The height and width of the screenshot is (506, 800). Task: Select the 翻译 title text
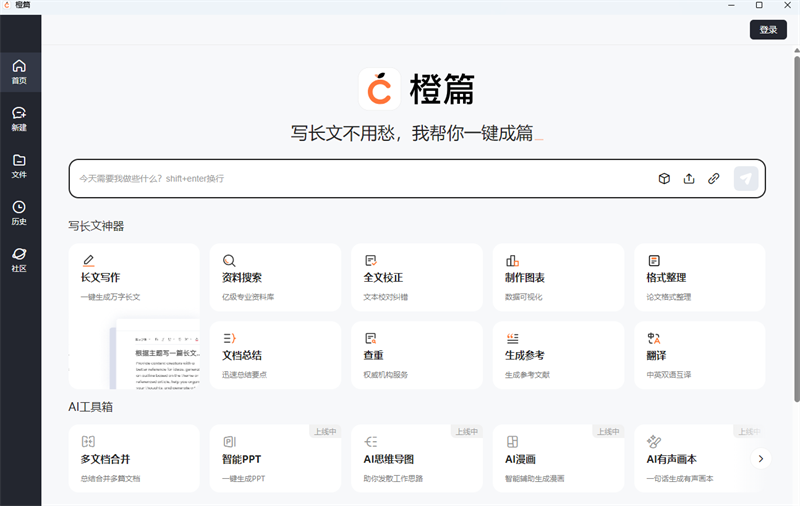pos(656,356)
